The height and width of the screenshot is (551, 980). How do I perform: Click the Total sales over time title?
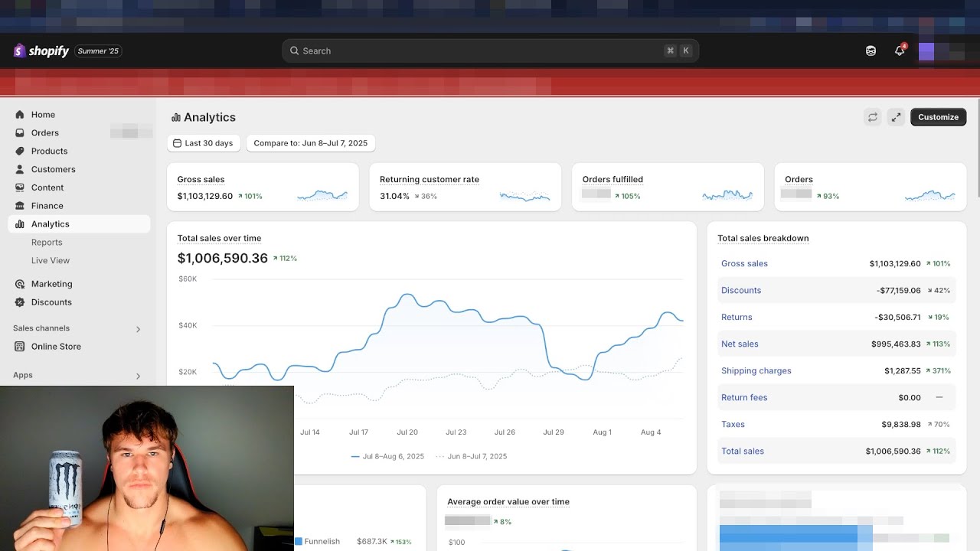click(x=220, y=239)
